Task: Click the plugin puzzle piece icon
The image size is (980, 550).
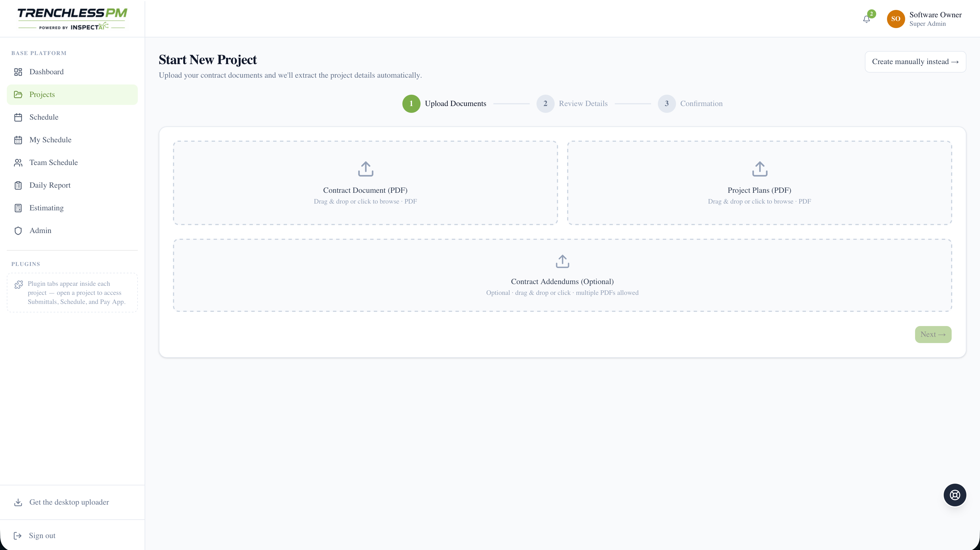Action: click(18, 285)
